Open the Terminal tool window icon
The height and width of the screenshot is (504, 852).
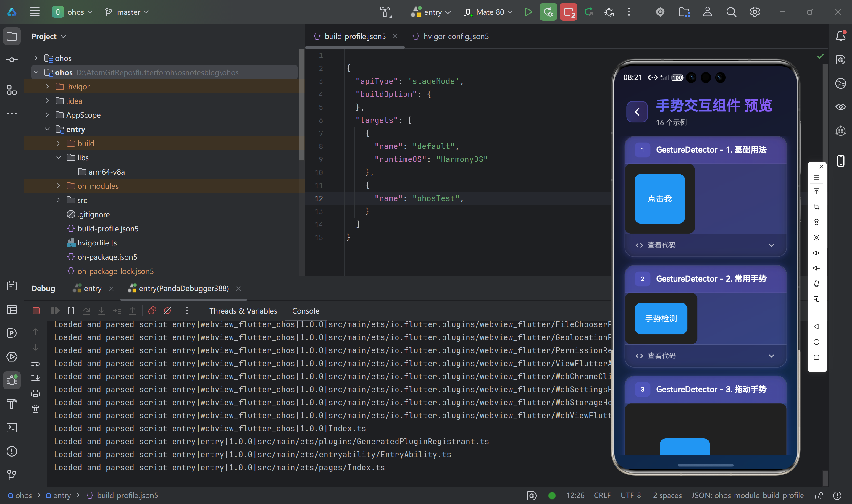[12, 428]
